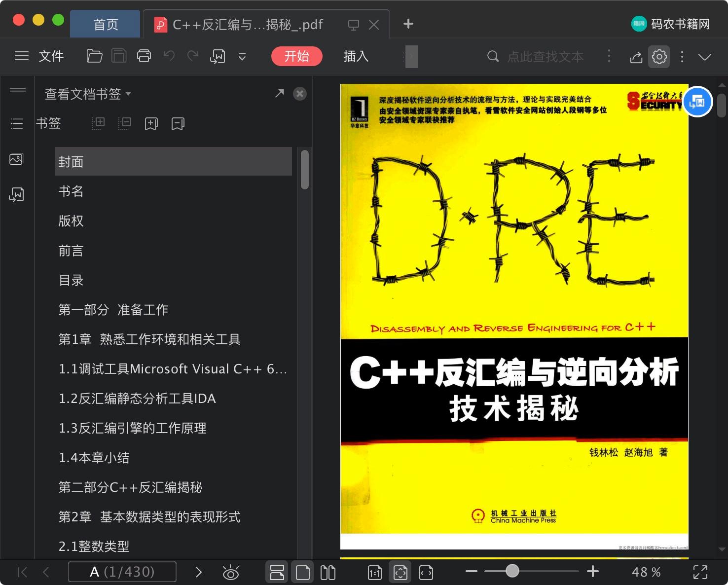Go to the previous page arrow
The height and width of the screenshot is (585, 728).
click(46, 572)
